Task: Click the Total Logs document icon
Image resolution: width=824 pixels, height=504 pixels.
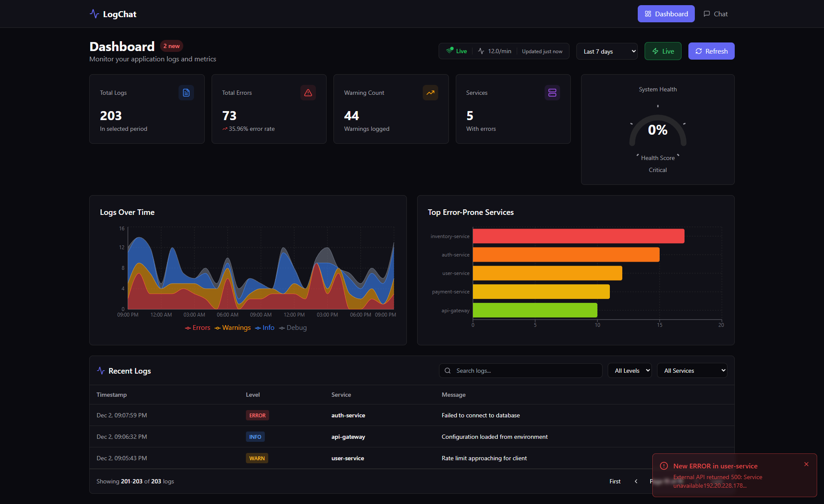Action: (x=186, y=93)
